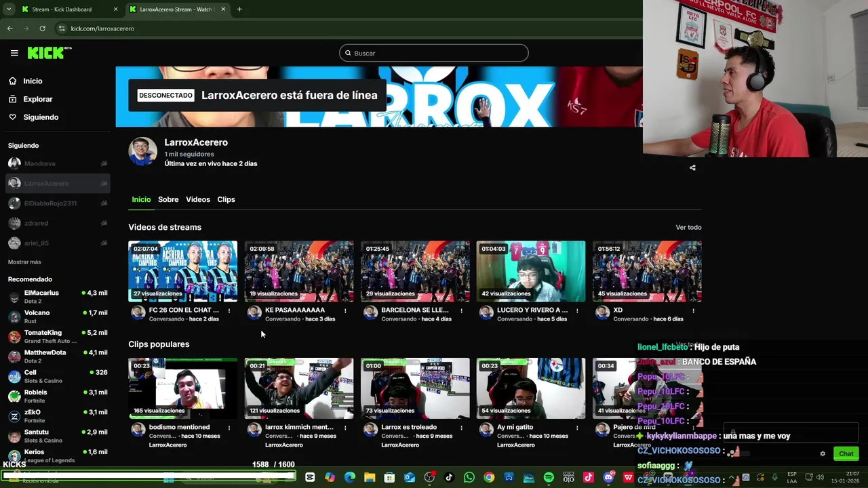The height and width of the screenshot is (488, 868).
Task: Switch to the Clips tab
Action: coord(226,199)
